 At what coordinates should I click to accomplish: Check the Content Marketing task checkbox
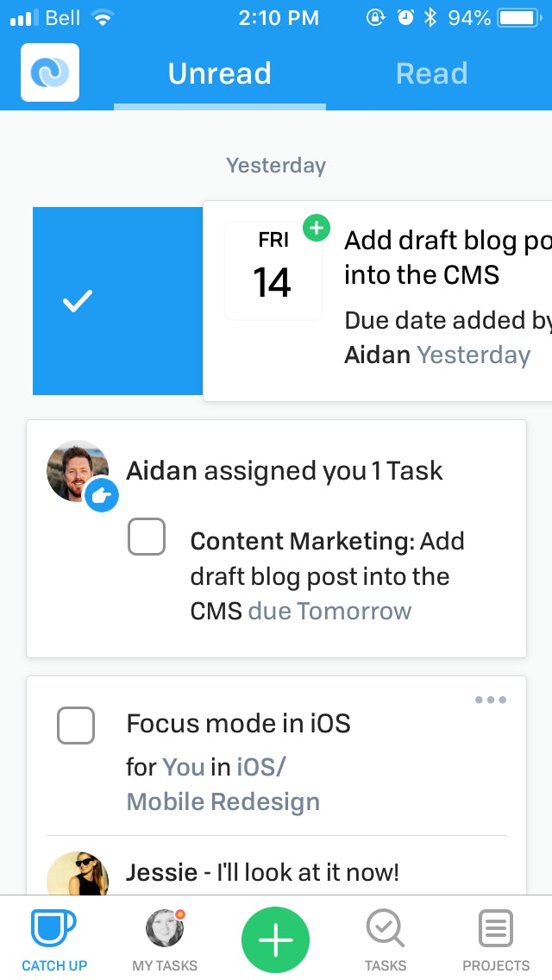147,537
